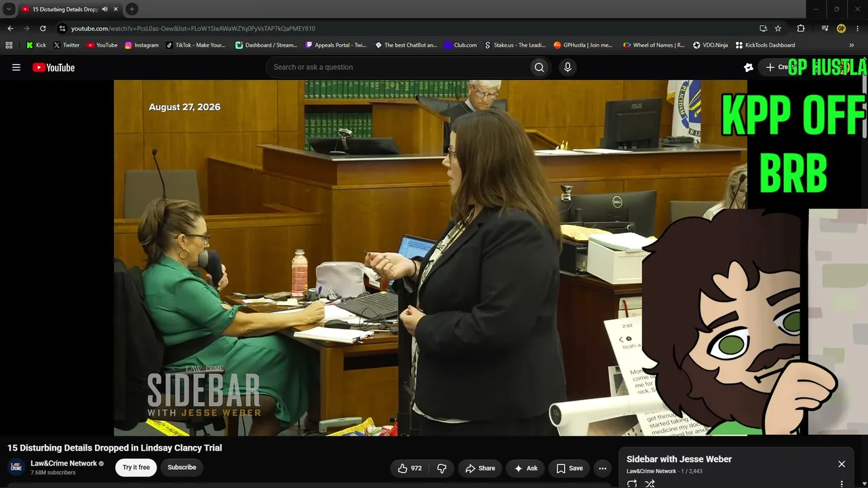Click the Sidebar with Jesse Weber playlist title

679,460
